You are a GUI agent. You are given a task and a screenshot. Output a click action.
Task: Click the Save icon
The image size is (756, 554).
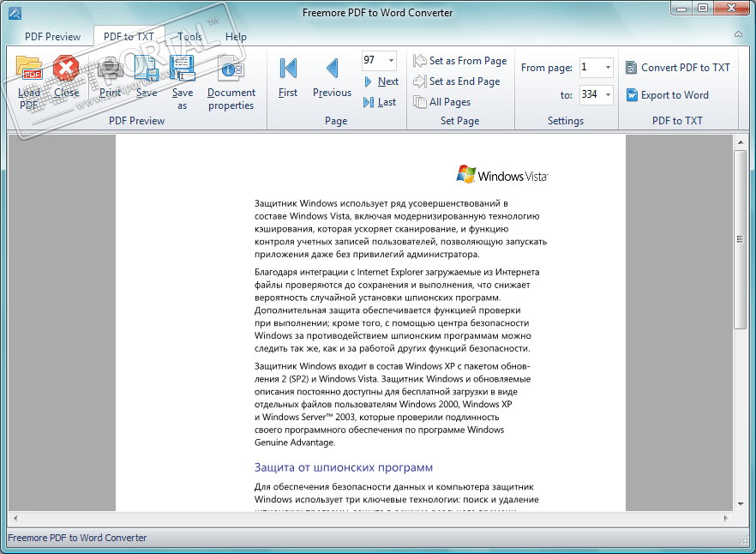[147, 68]
